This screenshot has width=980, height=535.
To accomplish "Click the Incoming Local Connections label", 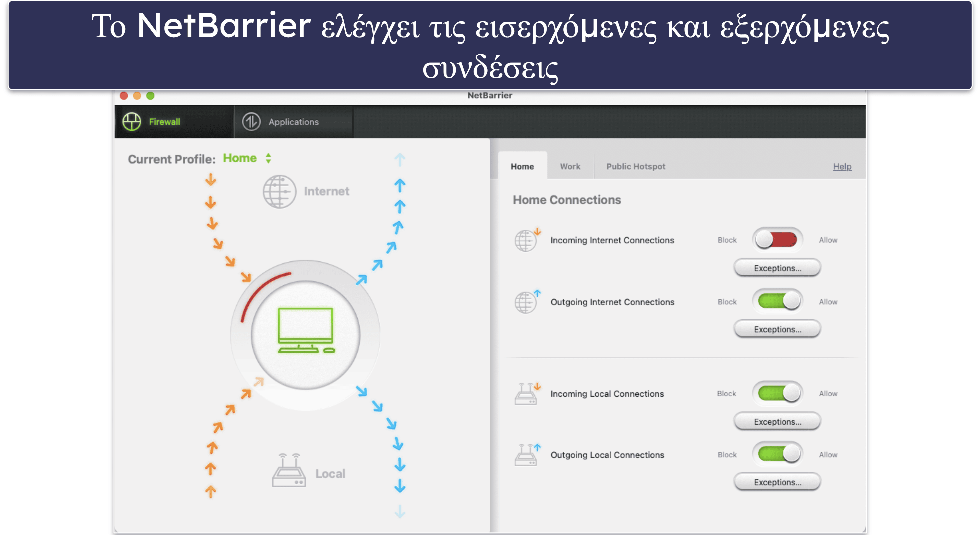I will coord(607,394).
